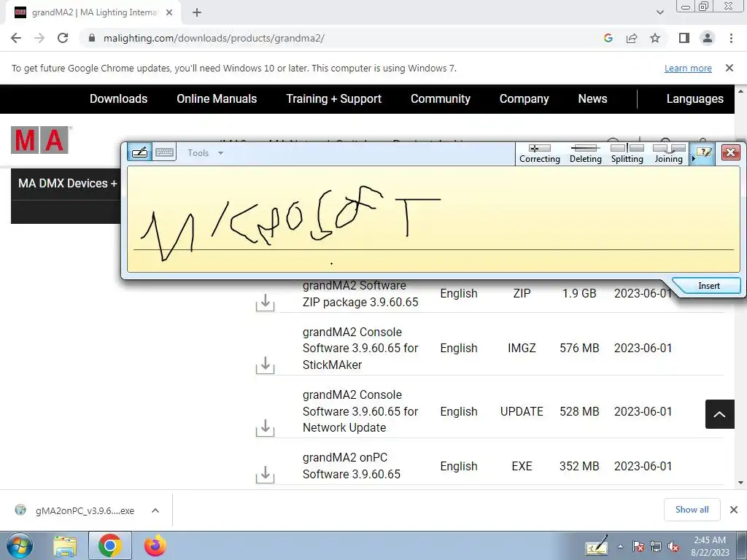Select '576 MB' size cell
The image size is (747, 560).
point(579,348)
